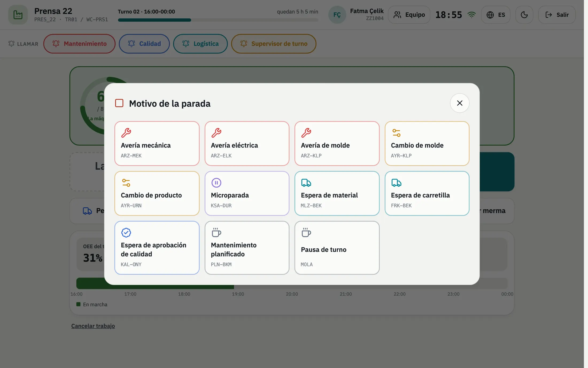This screenshot has width=588, height=368.
Task: Change language with ES globe button
Action: pos(496,15)
